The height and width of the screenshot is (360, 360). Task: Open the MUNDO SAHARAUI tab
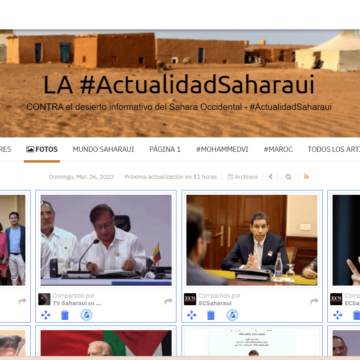103,149
